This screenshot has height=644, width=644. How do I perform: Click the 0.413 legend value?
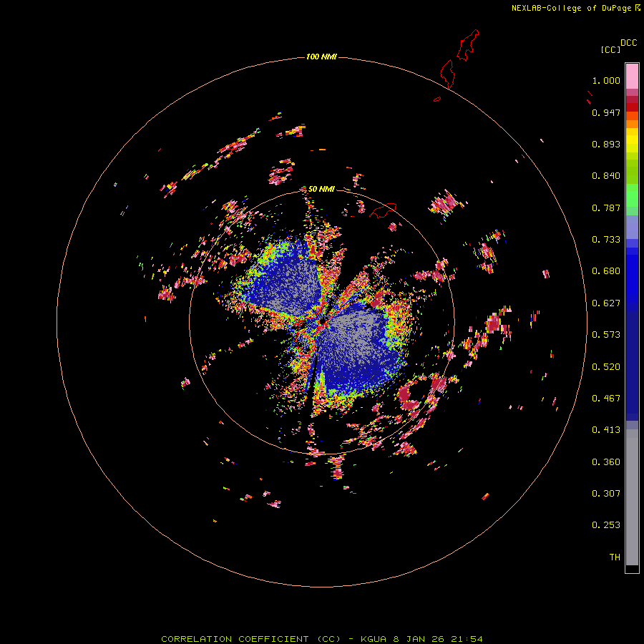606,430
